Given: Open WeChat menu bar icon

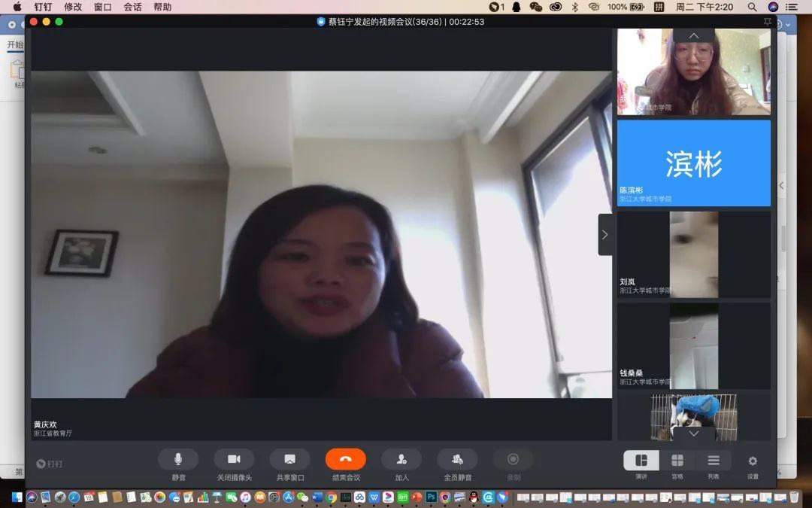Looking at the screenshot, I should point(536,7).
